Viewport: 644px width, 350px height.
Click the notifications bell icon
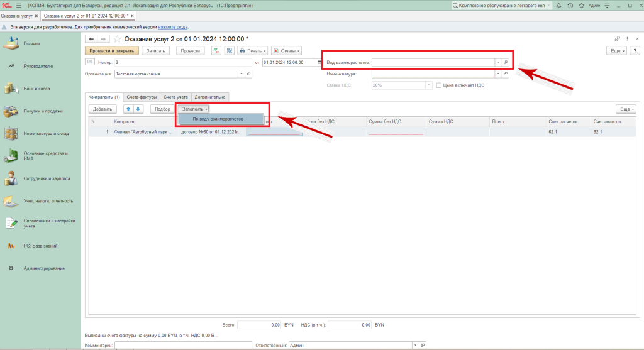tap(560, 6)
